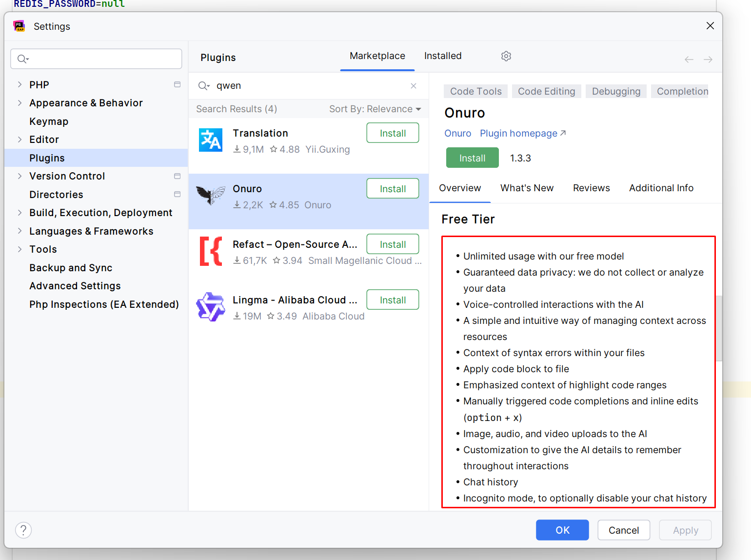
Task: Select Plugins in the settings tree
Action: click(x=96, y=158)
